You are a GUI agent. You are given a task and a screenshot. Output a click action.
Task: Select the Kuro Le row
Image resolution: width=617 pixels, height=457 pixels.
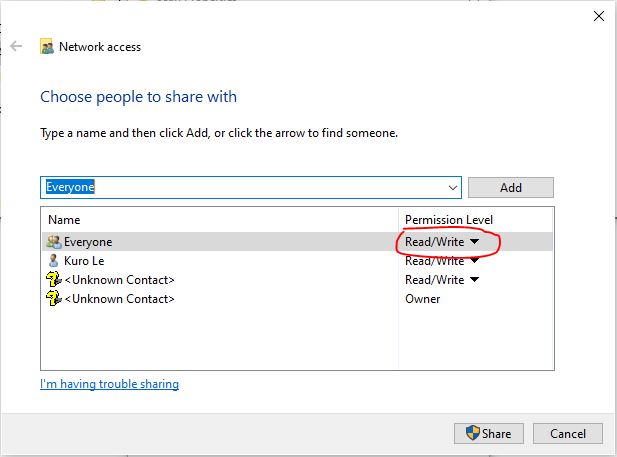tap(83, 261)
